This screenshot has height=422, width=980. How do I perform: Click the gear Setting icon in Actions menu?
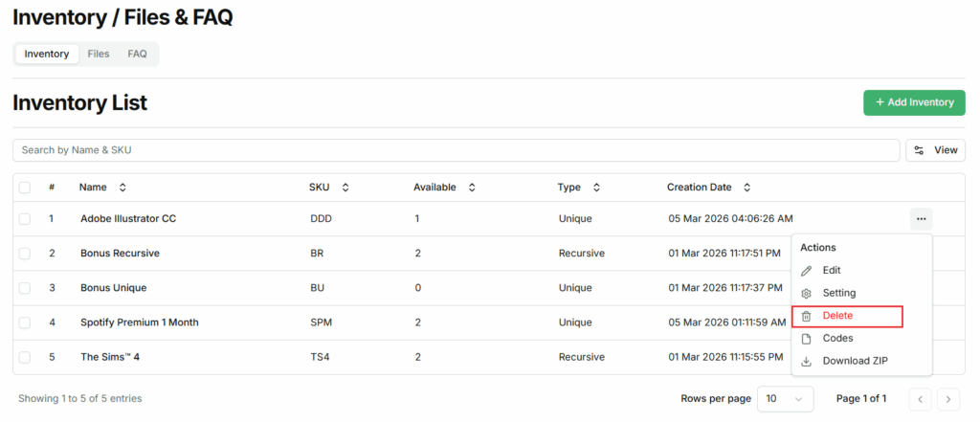coord(806,294)
